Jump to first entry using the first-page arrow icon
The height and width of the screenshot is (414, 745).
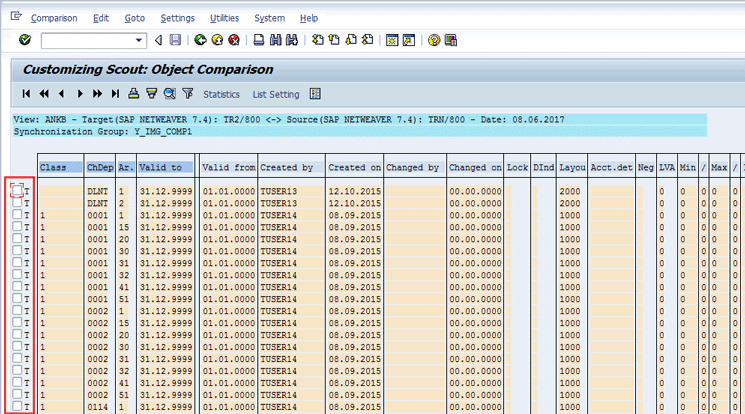click(x=26, y=94)
